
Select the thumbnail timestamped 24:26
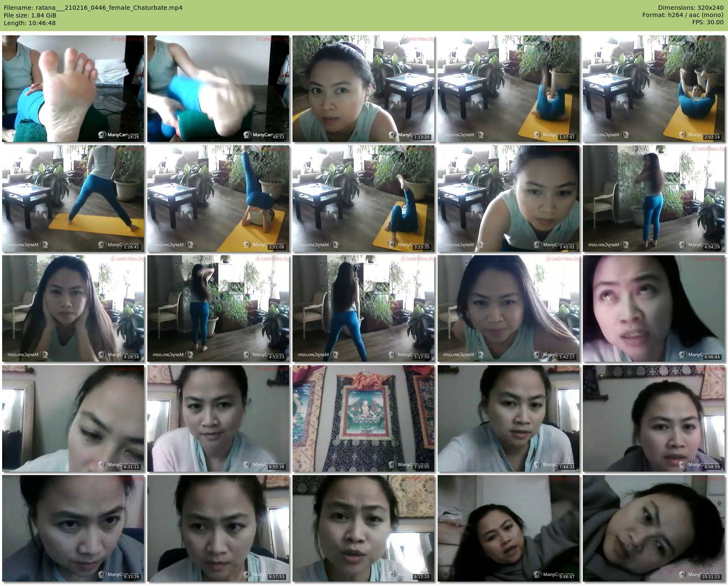(x=73, y=89)
